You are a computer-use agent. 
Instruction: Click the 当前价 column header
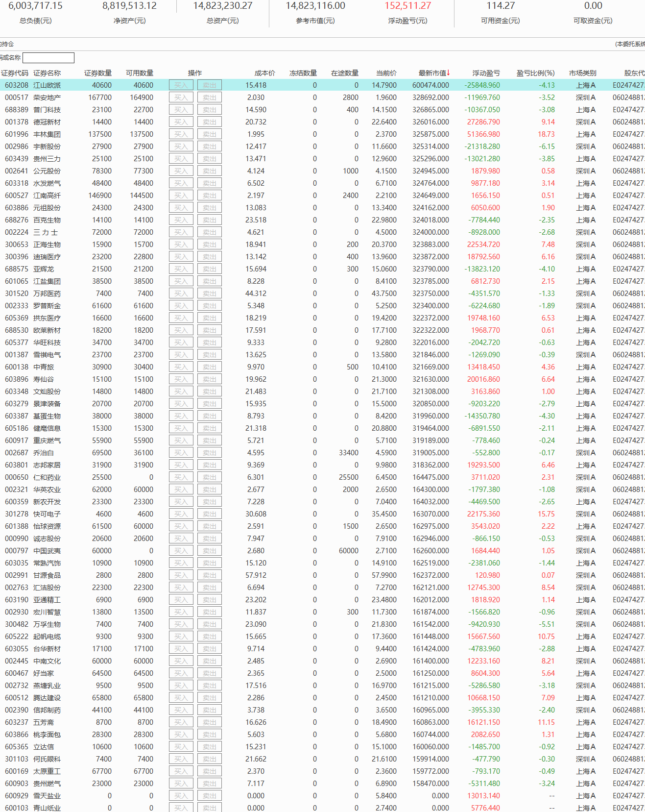386,73
